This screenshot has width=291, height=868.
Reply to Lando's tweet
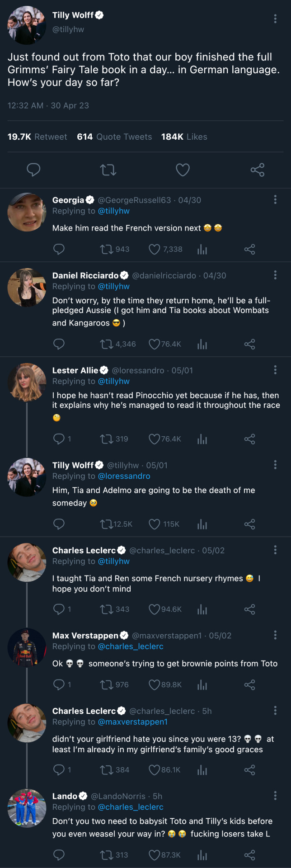pyautogui.click(x=59, y=855)
